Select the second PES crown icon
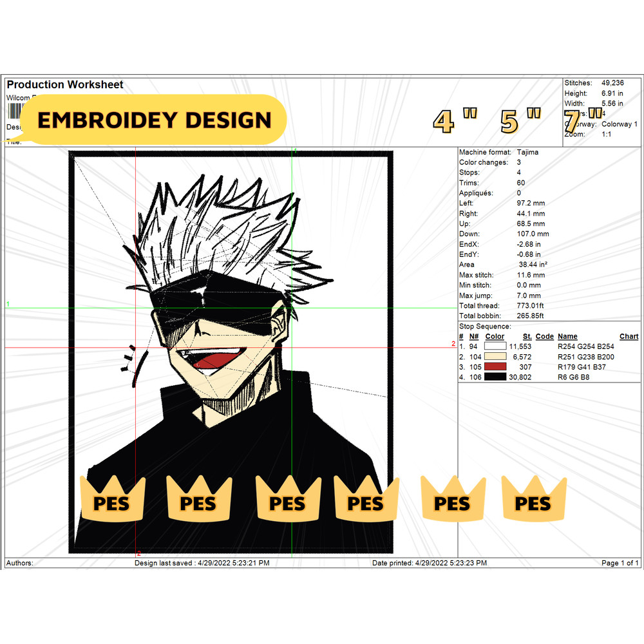This screenshot has height=644, width=644. tap(200, 501)
